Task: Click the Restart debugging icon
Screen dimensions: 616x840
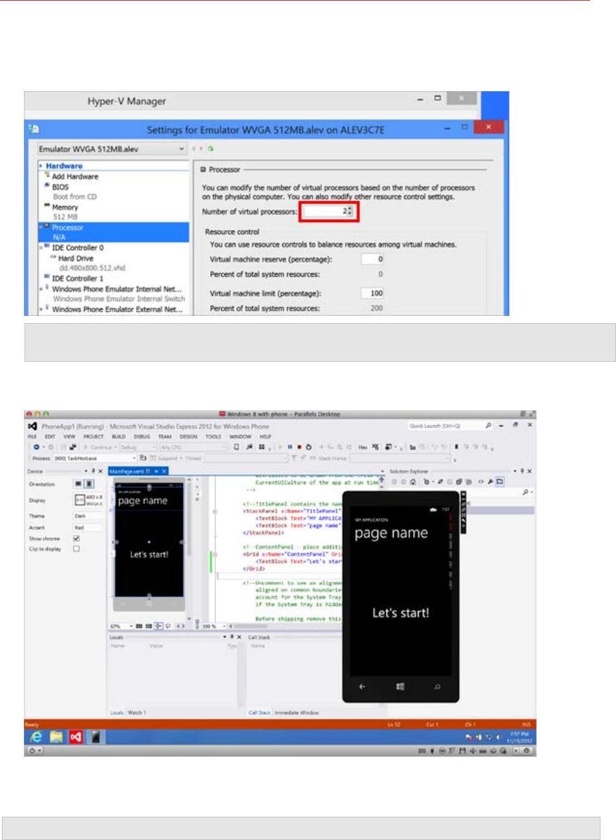Action: [309, 447]
